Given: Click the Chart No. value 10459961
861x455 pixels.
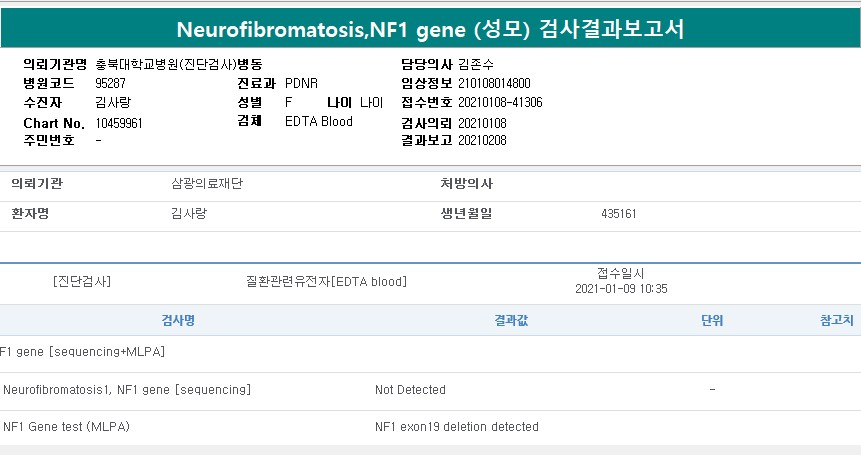Looking at the screenshot, I should (119, 122).
